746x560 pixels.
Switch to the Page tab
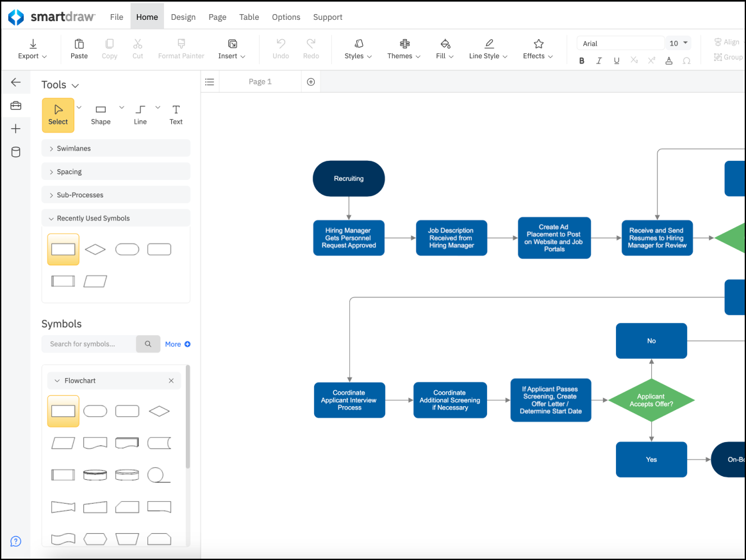click(217, 17)
